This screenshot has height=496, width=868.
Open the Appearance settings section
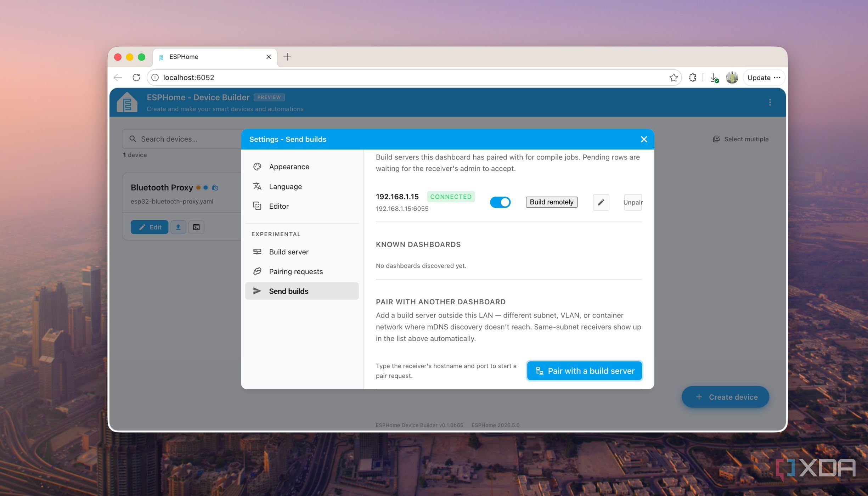pos(301,167)
